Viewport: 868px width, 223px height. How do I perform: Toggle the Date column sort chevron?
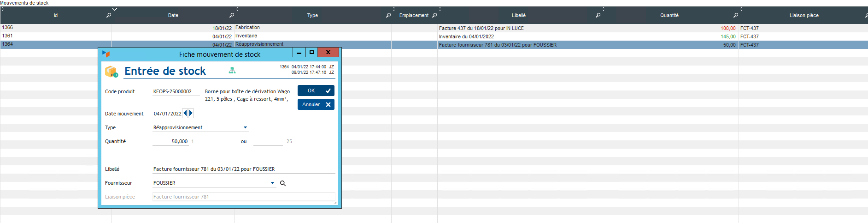(x=115, y=9)
